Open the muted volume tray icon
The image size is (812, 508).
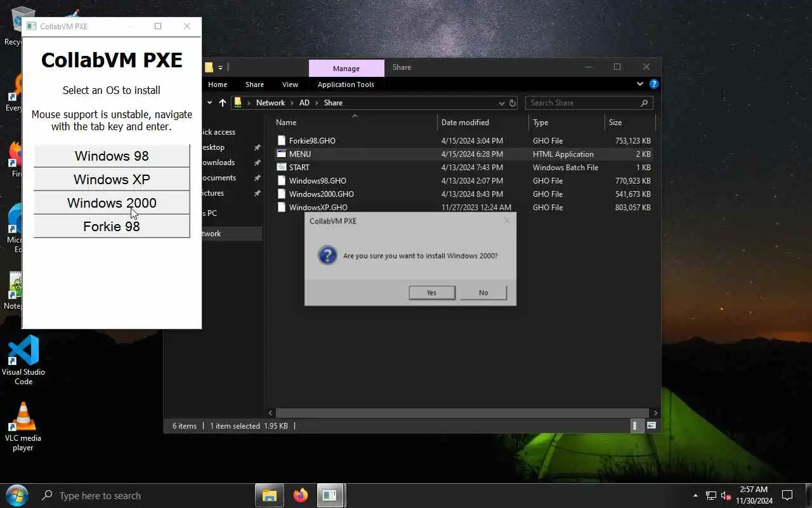tap(726, 496)
